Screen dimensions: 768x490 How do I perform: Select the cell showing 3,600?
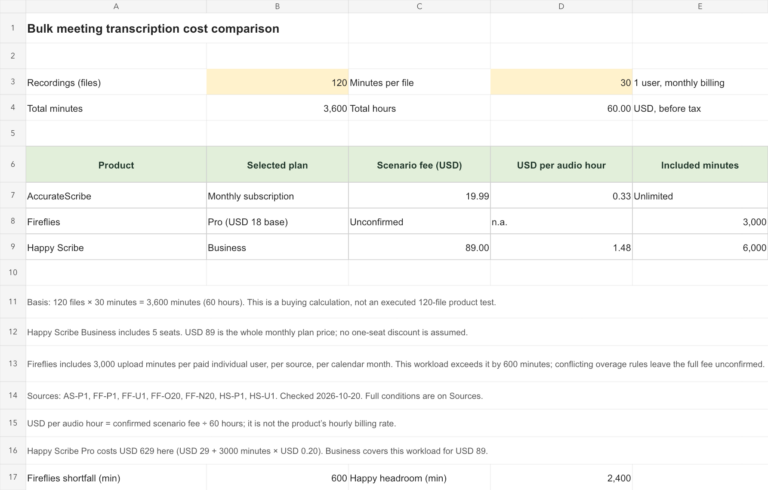tap(277, 108)
